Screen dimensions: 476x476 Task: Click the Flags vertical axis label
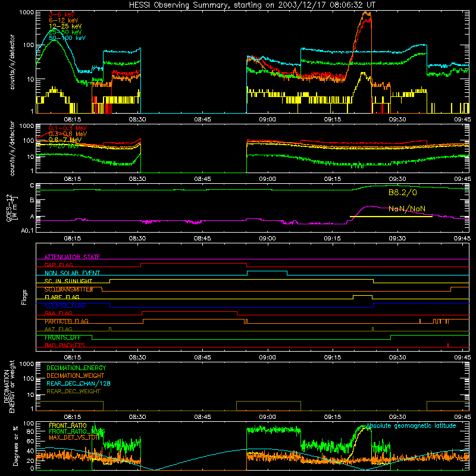(x=24, y=297)
